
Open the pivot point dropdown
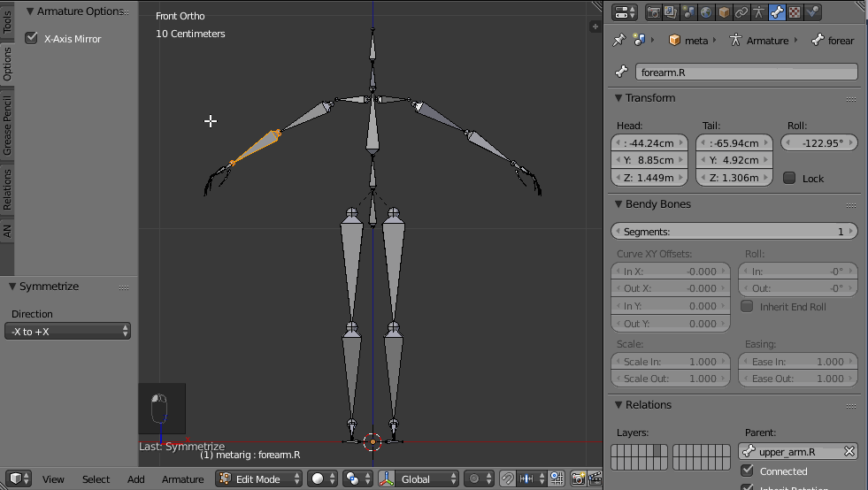pyautogui.click(x=357, y=479)
